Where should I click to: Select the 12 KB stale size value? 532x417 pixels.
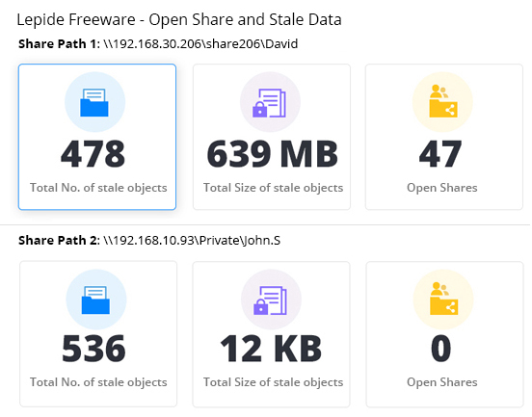point(271,349)
